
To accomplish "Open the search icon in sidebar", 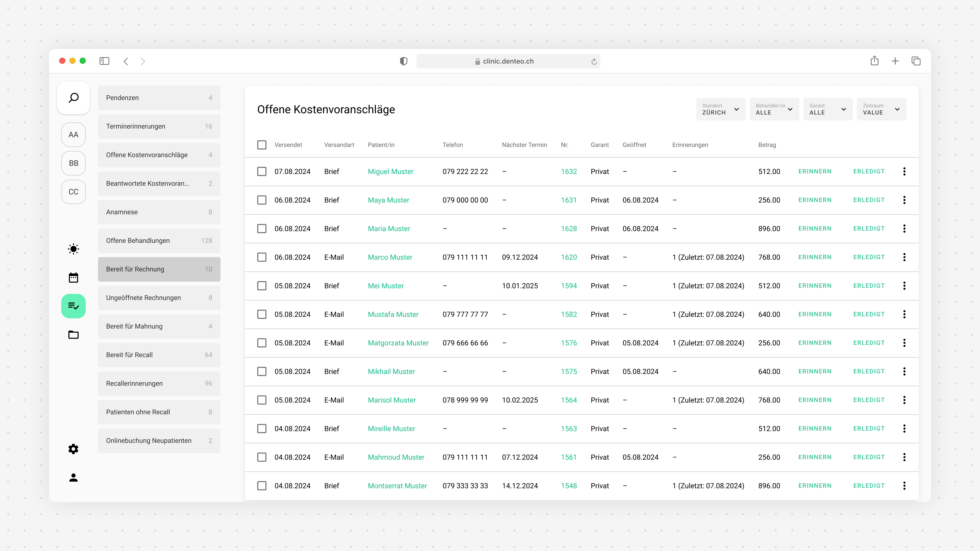I will point(73,98).
